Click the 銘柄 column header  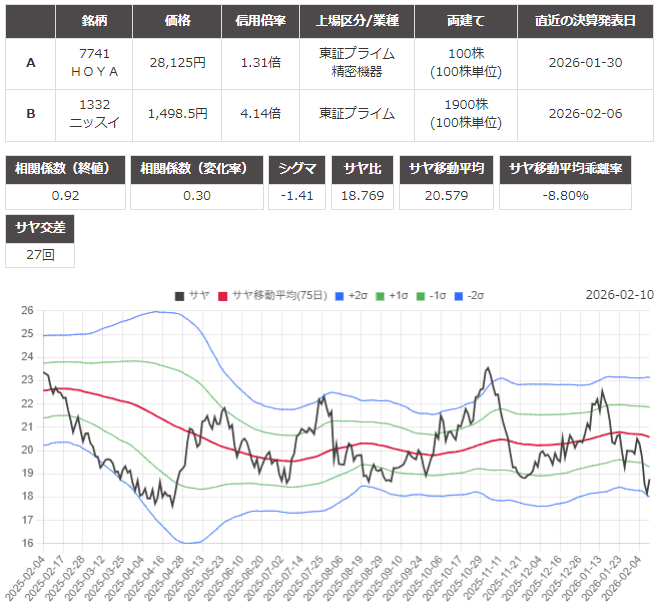(99, 21)
